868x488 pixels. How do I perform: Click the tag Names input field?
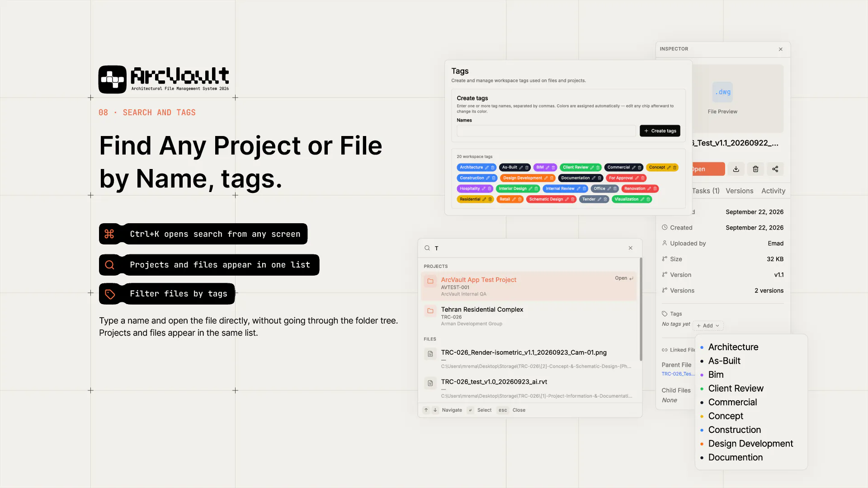tap(546, 131)
